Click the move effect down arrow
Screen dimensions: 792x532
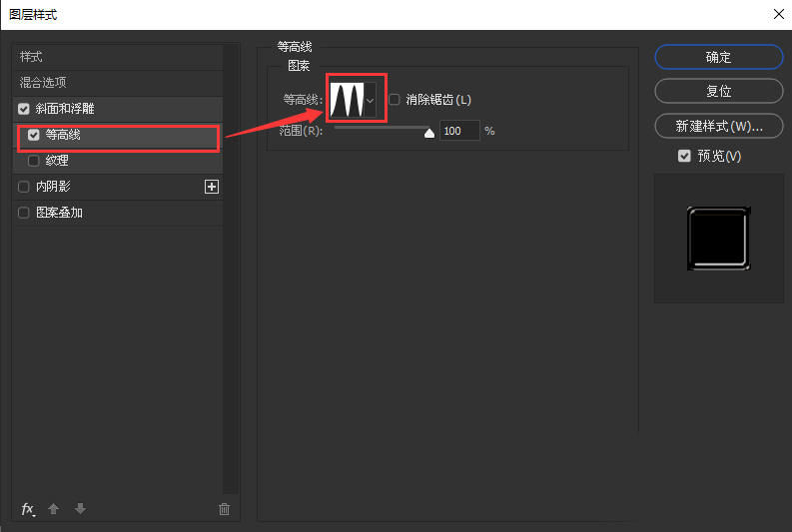pos(80,509)
